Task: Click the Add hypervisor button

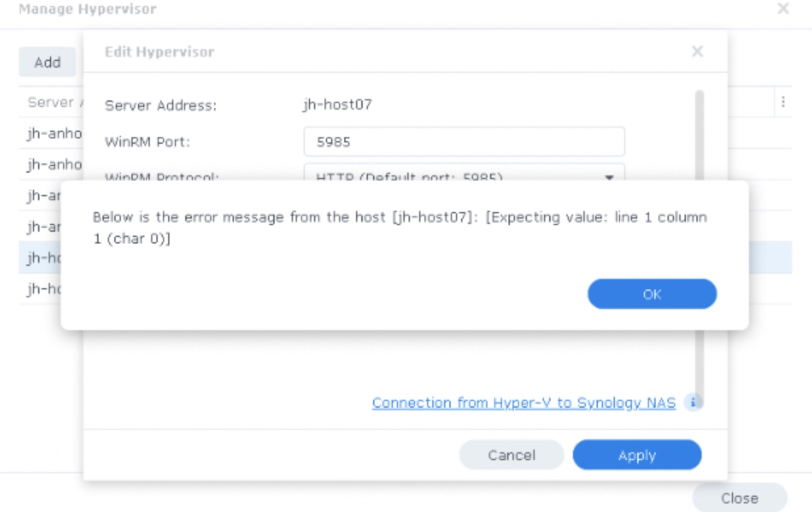Action: pyautogui.click(x=47, y=62)
